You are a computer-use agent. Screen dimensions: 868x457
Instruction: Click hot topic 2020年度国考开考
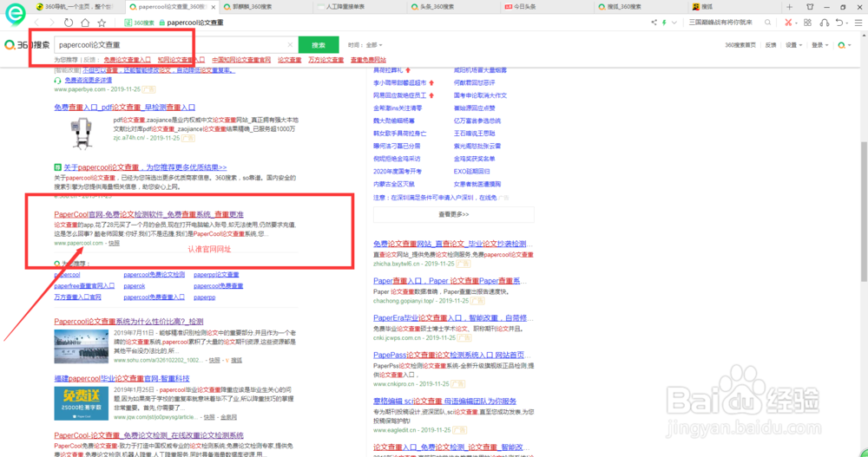[x=398, y=172]
